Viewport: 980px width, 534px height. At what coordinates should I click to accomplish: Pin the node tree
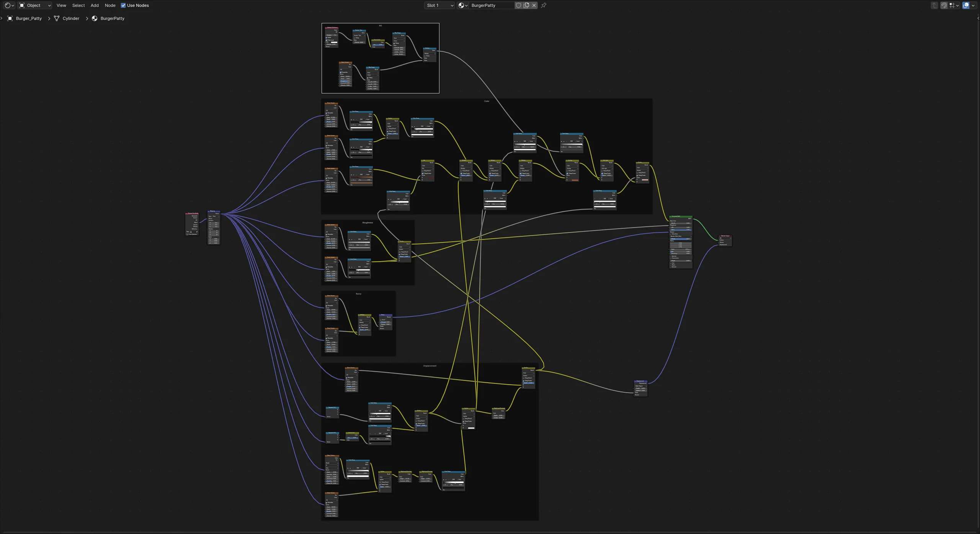coord(544,5)
